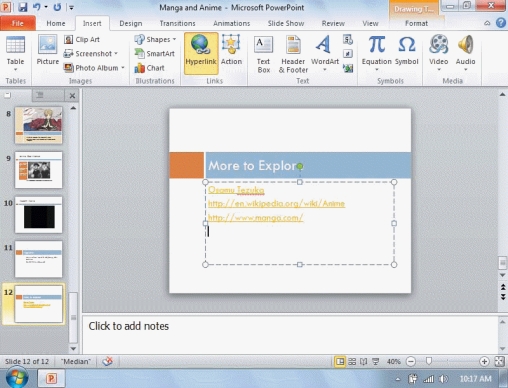The image size is (508, 388).
Task: Insert Date & Time icon
Action: coord(348,40)
